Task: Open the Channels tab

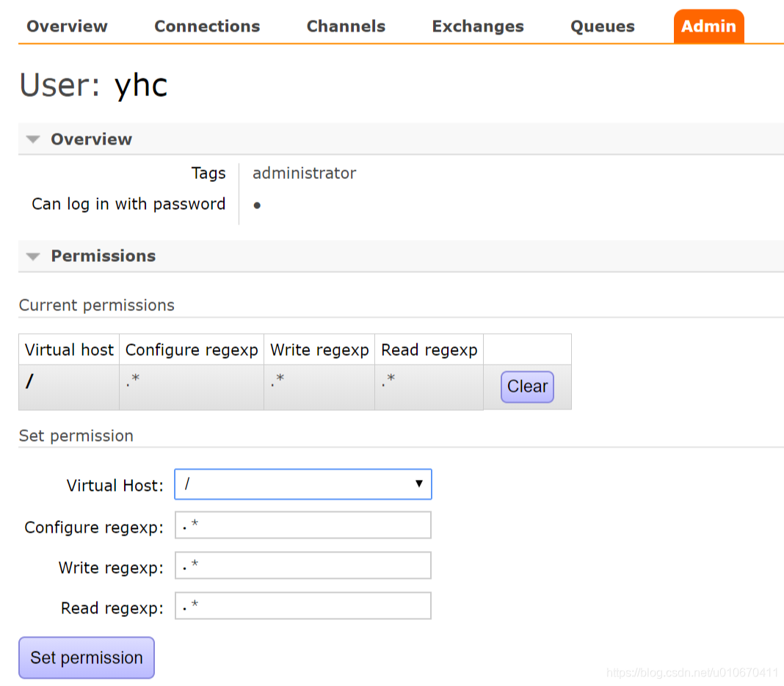Action: click(346, 26)
